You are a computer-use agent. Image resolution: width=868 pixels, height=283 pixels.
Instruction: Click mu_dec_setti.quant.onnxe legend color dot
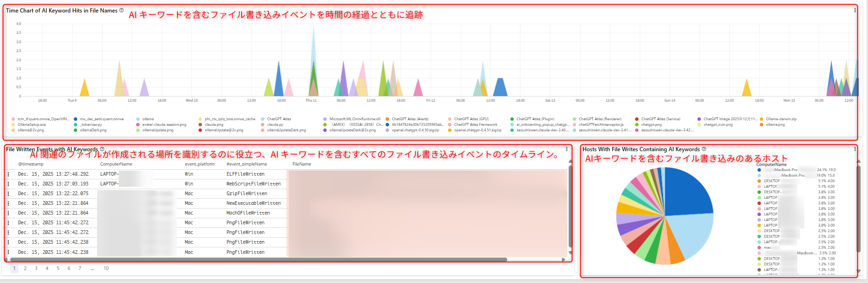76,119
